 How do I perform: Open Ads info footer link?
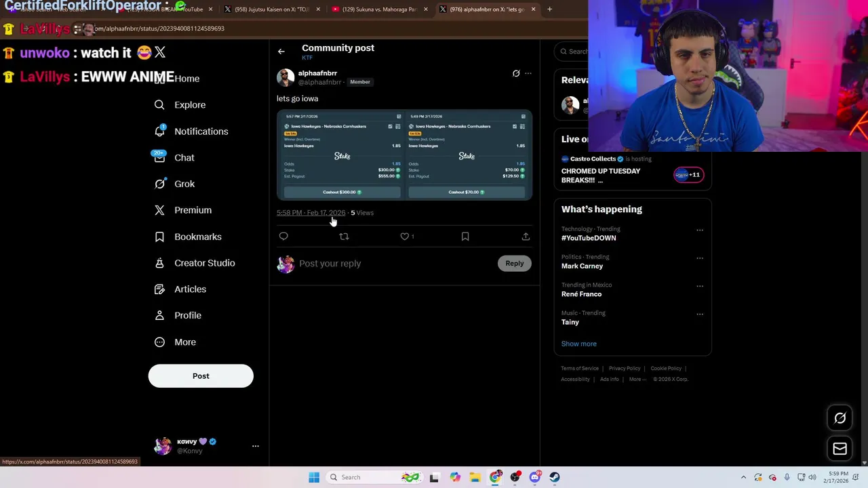point(609,380)
